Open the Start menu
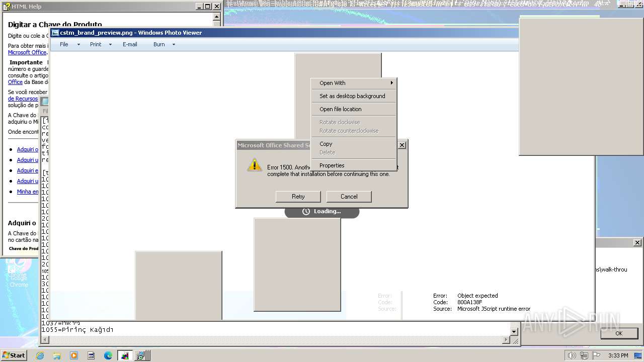This screenshot has height=362, width=644. tap(14, 355)
